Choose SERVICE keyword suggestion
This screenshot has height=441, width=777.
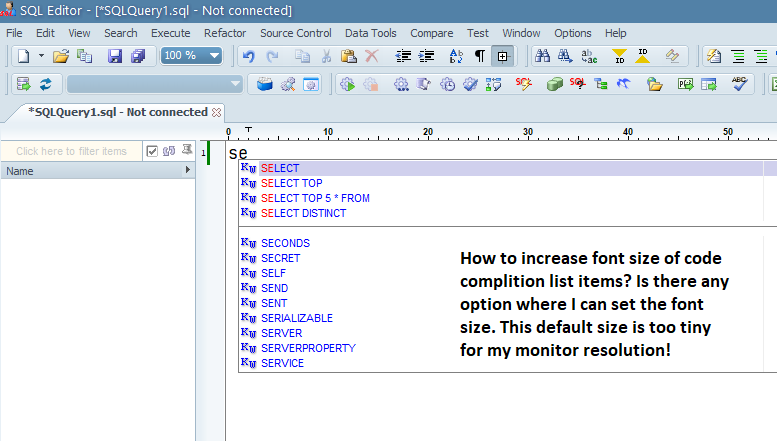282,363
